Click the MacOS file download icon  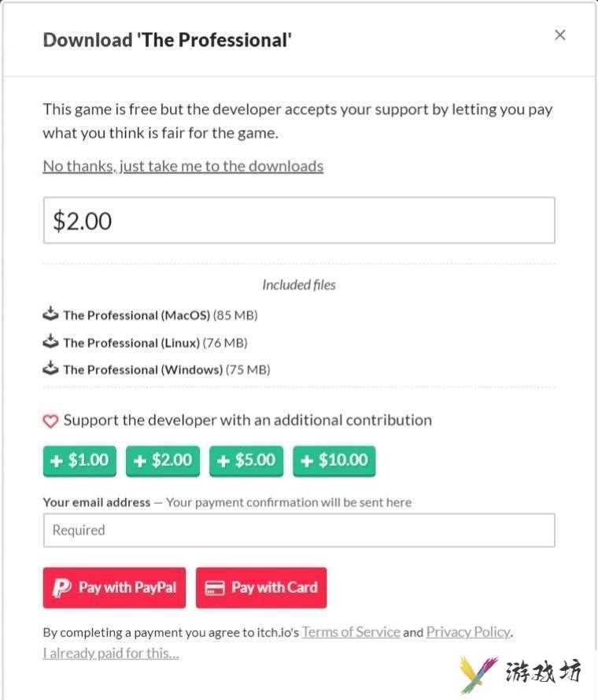(50, 314)
